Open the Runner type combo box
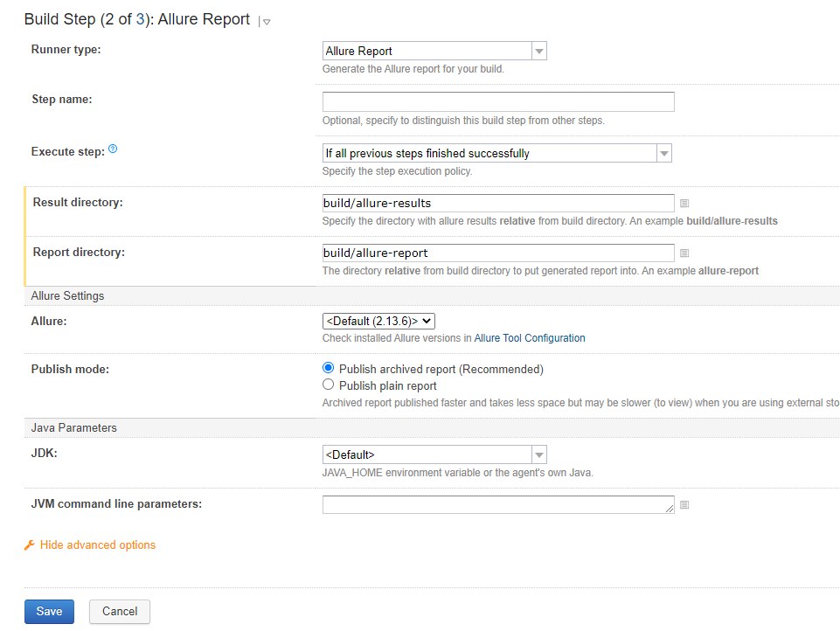This screenshot has width=840, height=631. [434, 51]
